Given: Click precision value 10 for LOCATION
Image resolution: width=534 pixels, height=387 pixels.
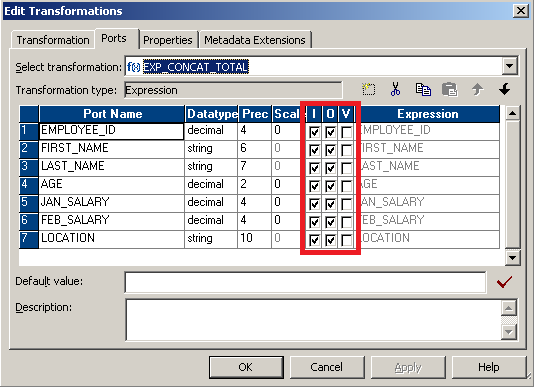Looking at the screenshot, I should 254,239.
